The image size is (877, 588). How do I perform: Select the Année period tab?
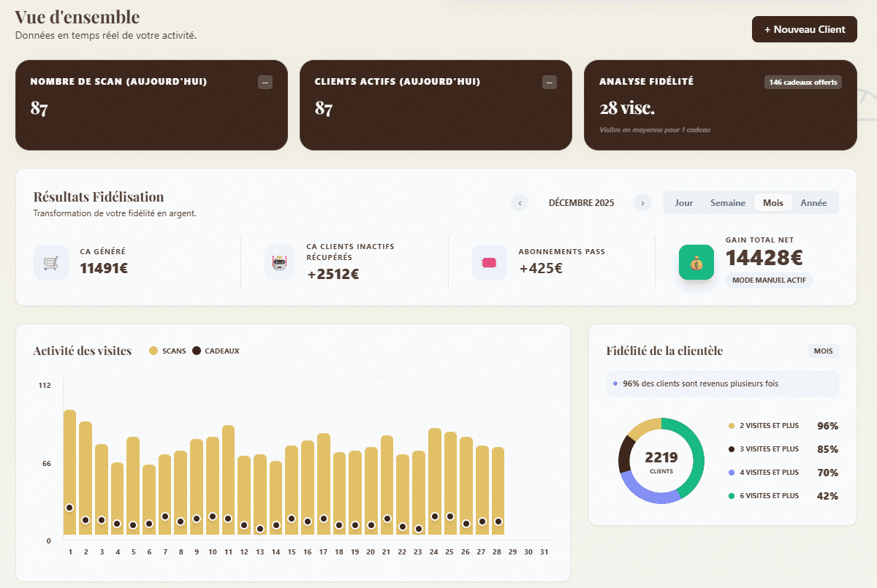[x=813, y=203]
